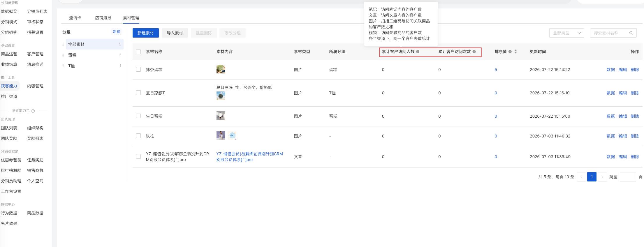644x247 pixels.
Task: Tick checkbox for 铁柱 row
Action: pyautogui.click(x=138, y=136)
